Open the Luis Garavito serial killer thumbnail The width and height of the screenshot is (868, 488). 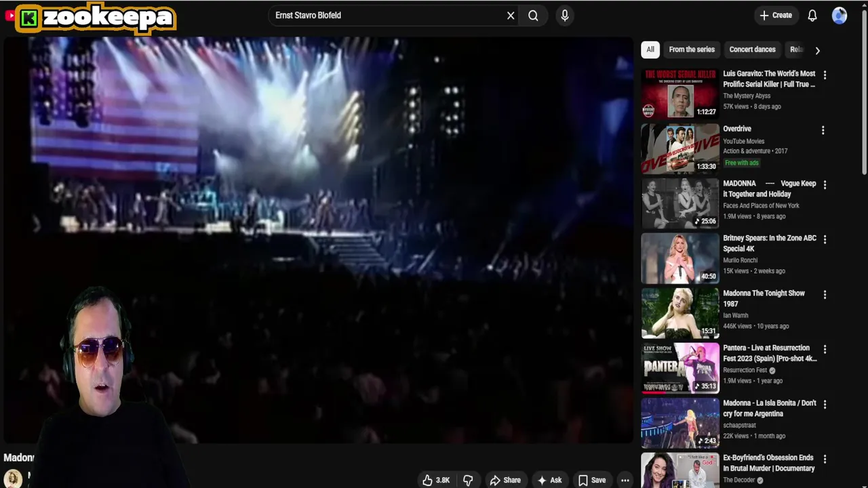pyautogui.click(x=680, y=94)
